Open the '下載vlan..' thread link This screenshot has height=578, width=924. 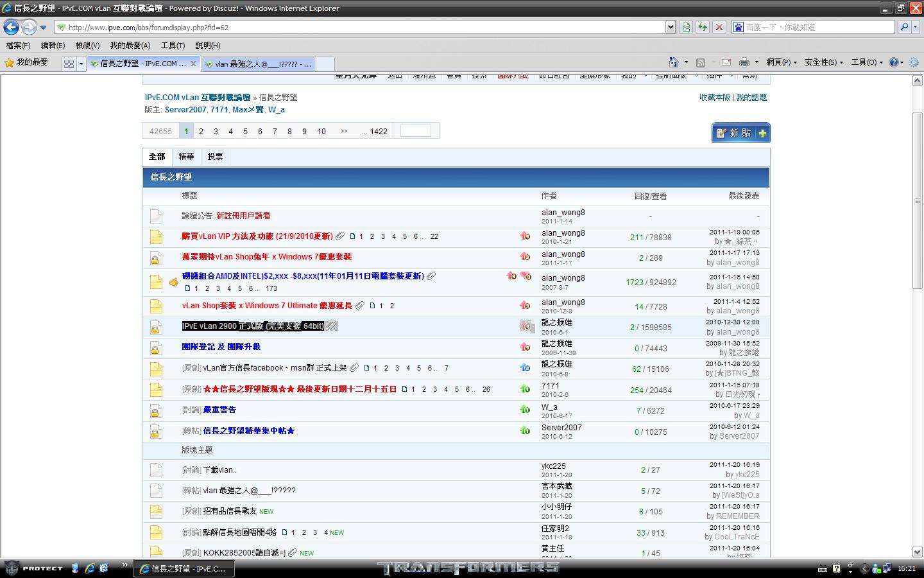(219, 470)
